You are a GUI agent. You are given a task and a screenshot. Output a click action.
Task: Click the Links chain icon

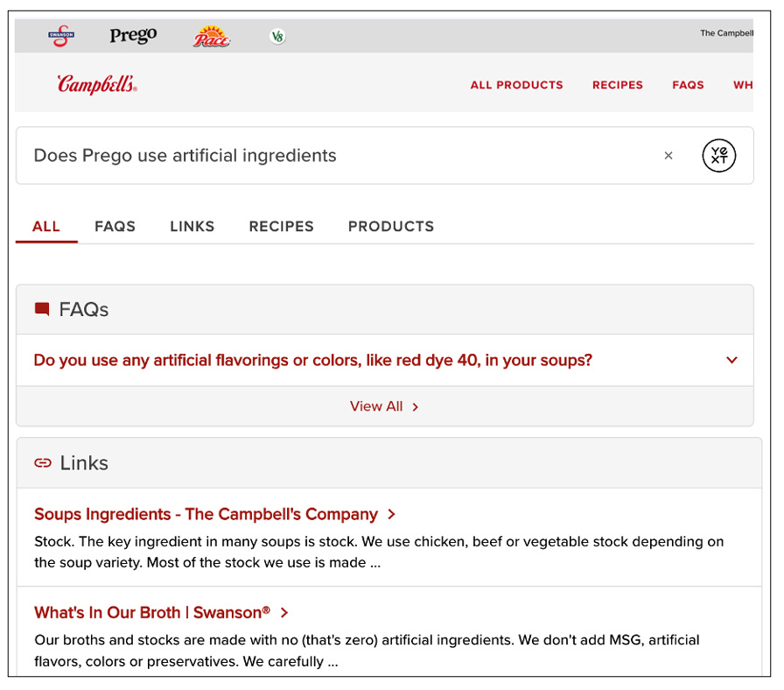coord(43,463)
